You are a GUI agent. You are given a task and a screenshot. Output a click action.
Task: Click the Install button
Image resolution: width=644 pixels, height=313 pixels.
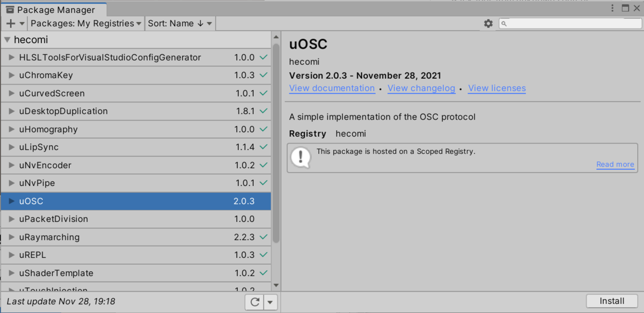coord(612,301)
